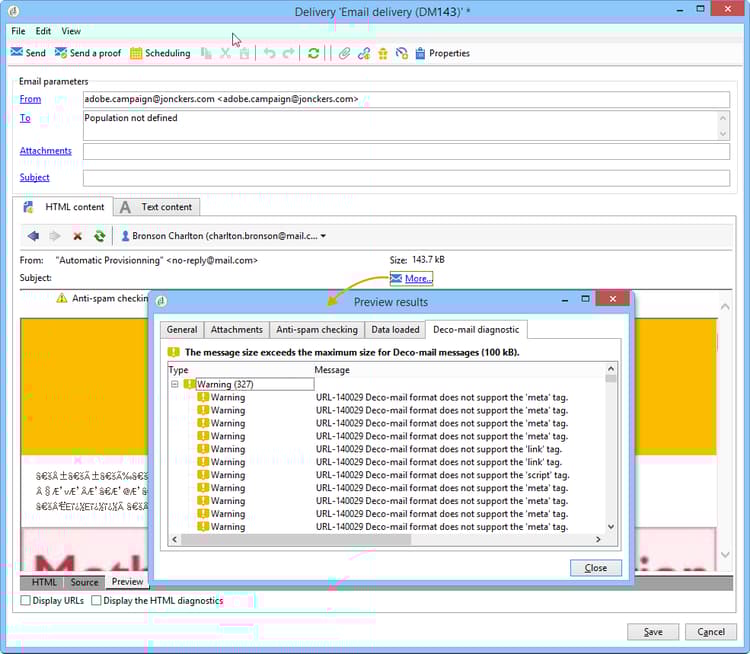Open the Edit menu

click(43, 31)
